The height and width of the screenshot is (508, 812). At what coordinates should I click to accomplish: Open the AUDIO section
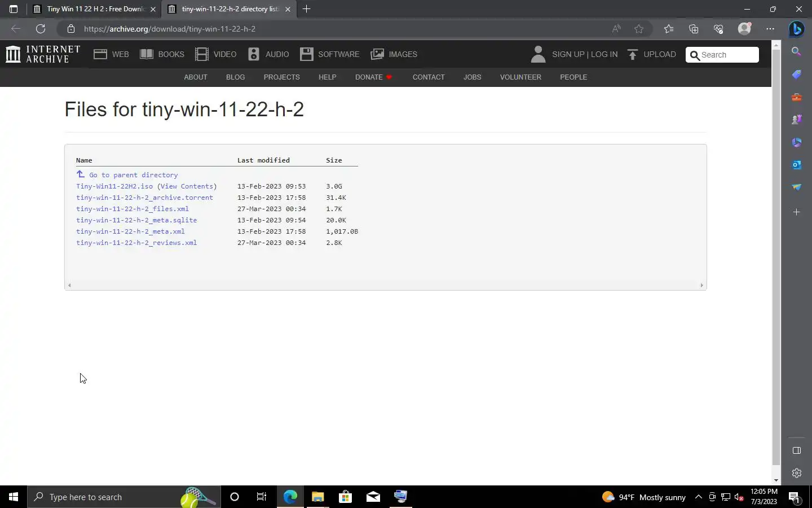click(268, 54)
